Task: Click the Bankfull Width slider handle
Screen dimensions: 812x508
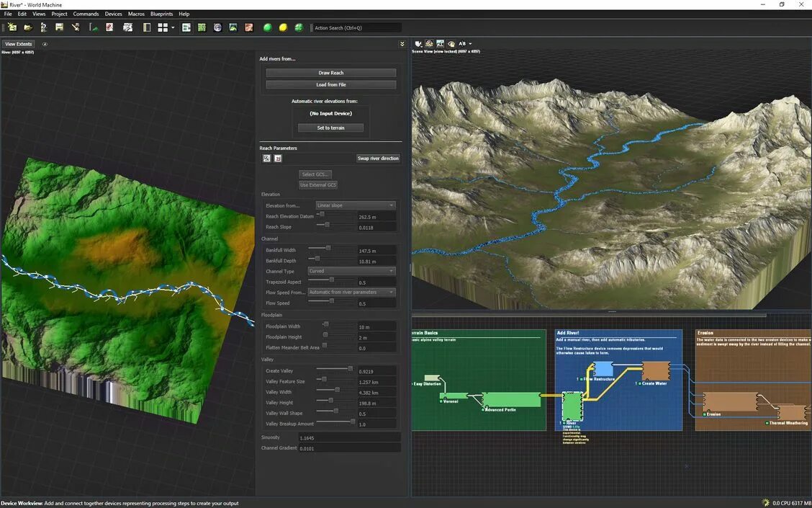Action: coord(328,248)
